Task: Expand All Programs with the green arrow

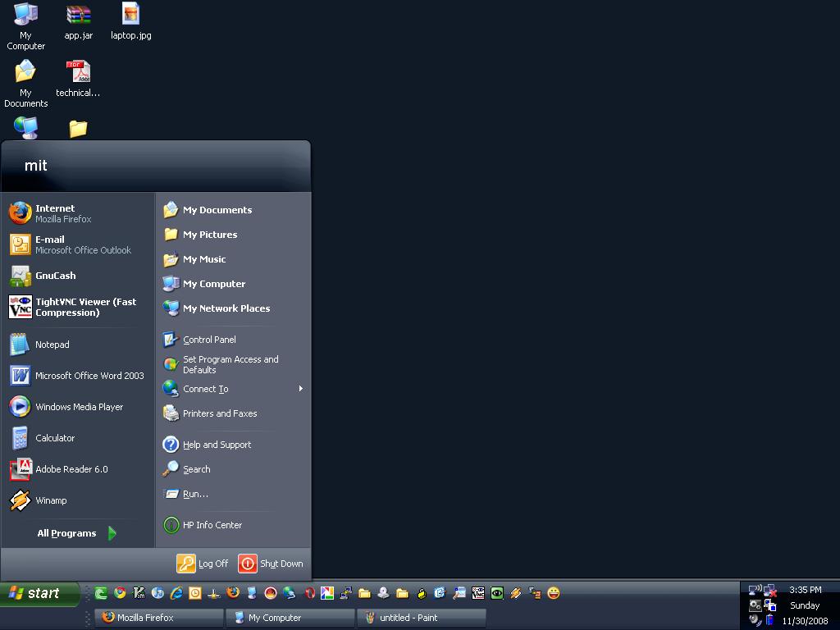Action: click(x=112, y=533)
